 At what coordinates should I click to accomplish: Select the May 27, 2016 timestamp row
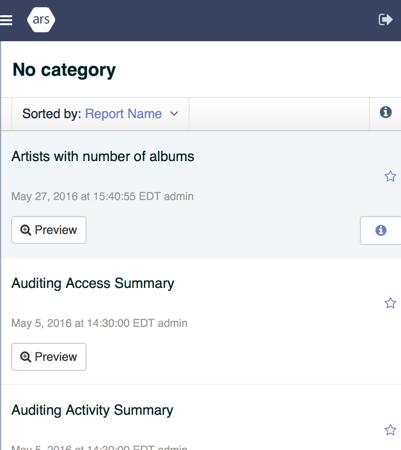pyautogui.click(x=102, y=196)
